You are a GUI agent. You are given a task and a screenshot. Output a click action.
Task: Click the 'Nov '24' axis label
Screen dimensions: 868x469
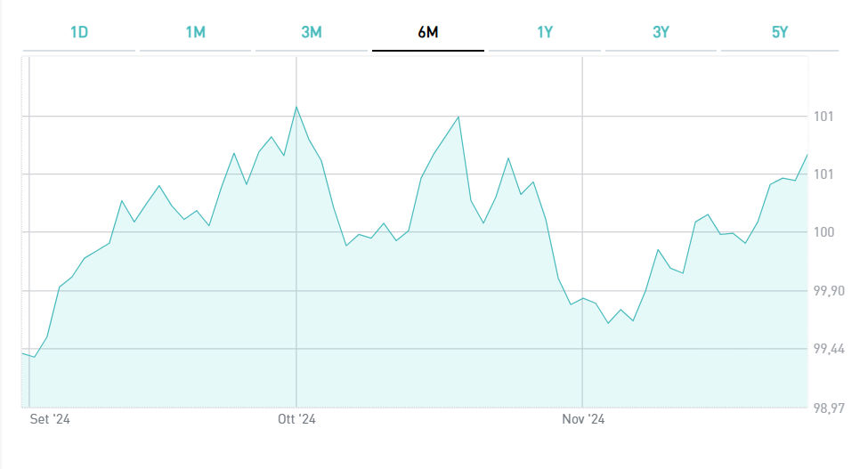pos(583,419)
